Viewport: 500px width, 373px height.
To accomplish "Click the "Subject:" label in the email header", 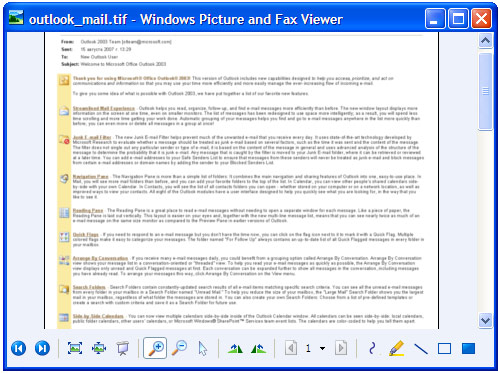I will (x=70, y=64).
